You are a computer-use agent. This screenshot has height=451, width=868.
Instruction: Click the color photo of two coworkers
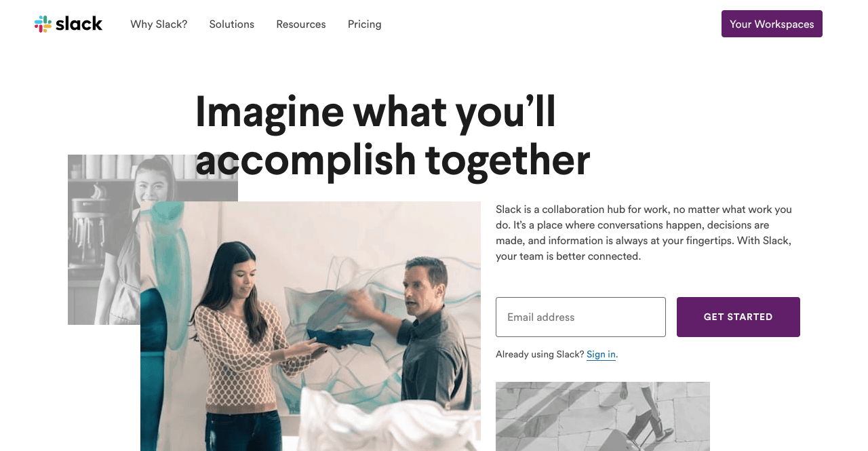tap(311, 326)
